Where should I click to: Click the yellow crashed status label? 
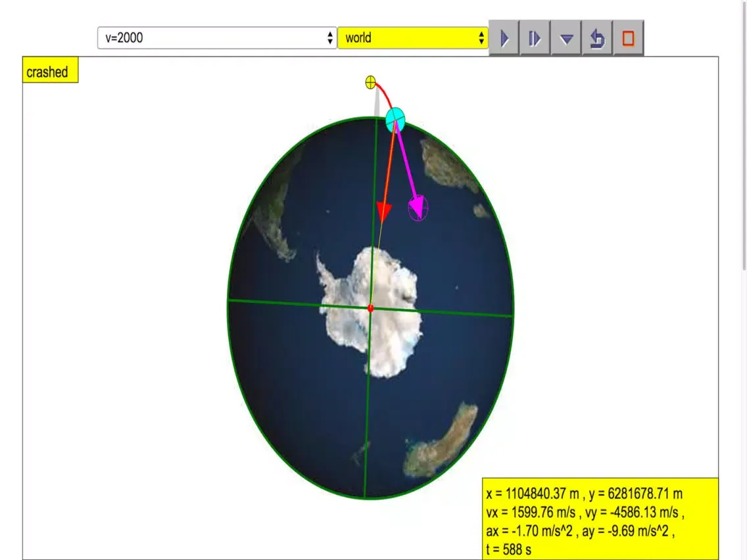[x=50, y=72]
